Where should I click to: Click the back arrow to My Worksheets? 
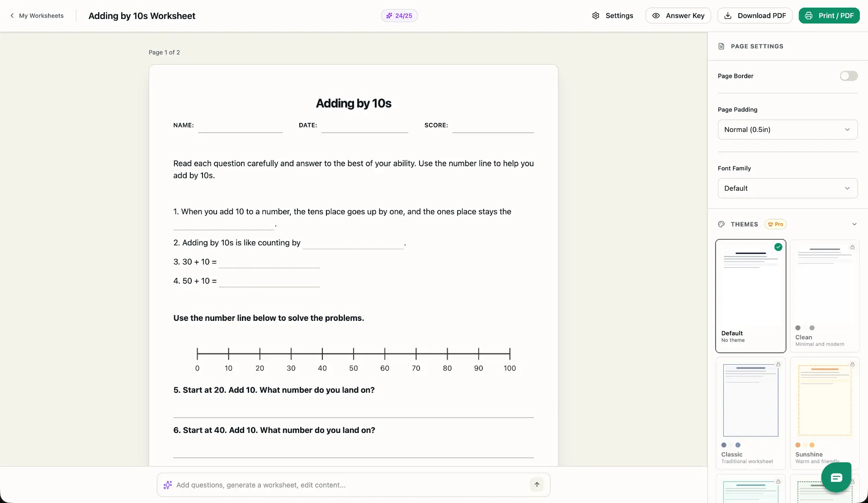[12, 16]
